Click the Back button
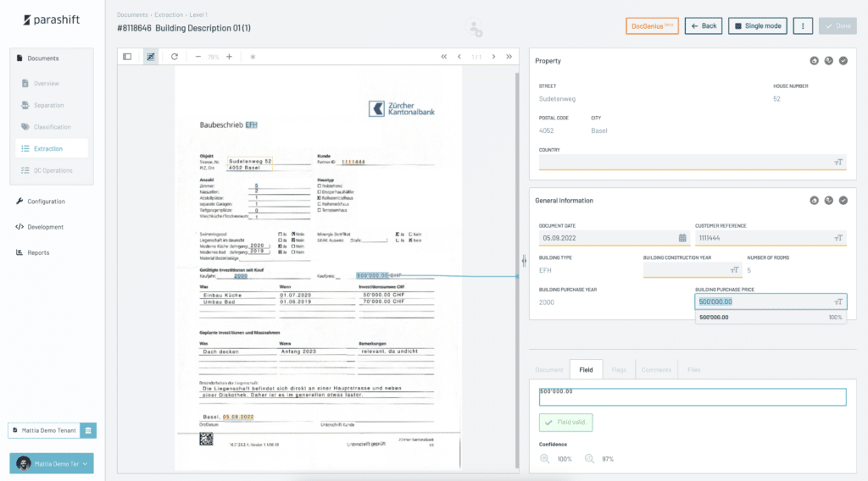This screenshot has width=868, height=481. [704, 26]
